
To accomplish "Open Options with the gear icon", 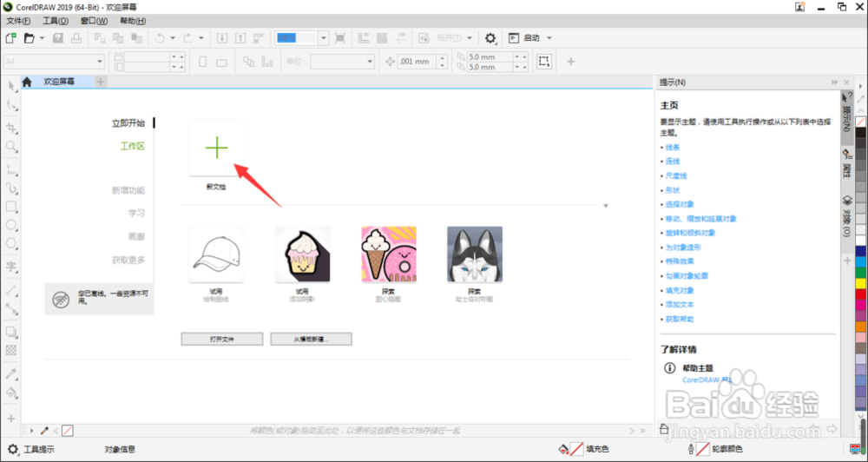I will (490, 38).
